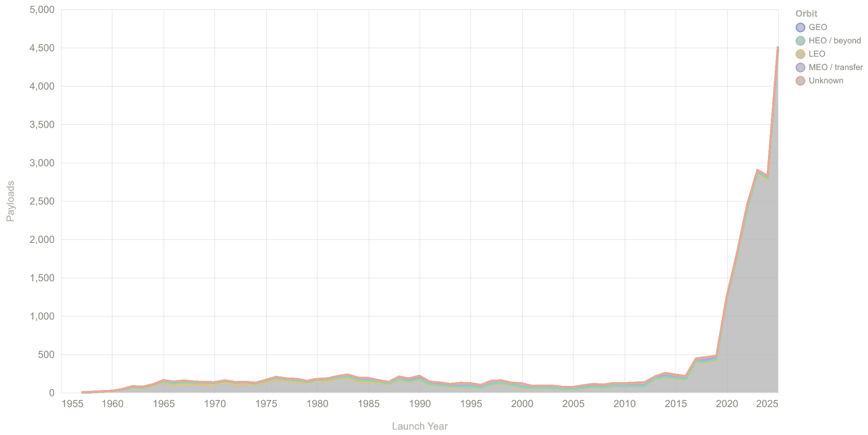Click the Payloads y-axis title

11,201
